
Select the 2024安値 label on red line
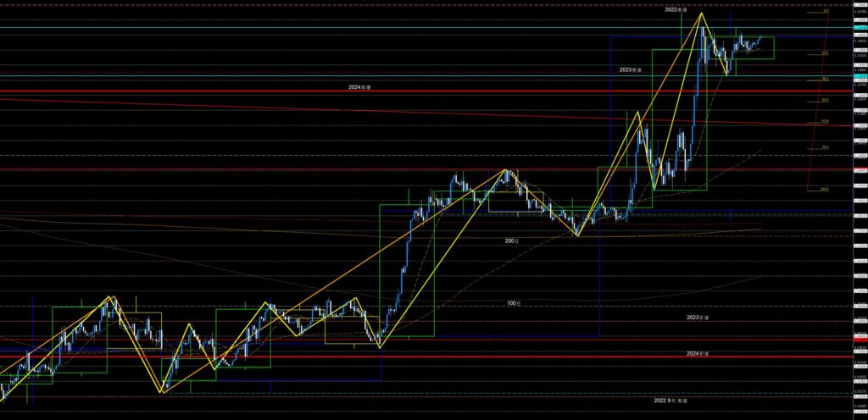coord(698,353)
